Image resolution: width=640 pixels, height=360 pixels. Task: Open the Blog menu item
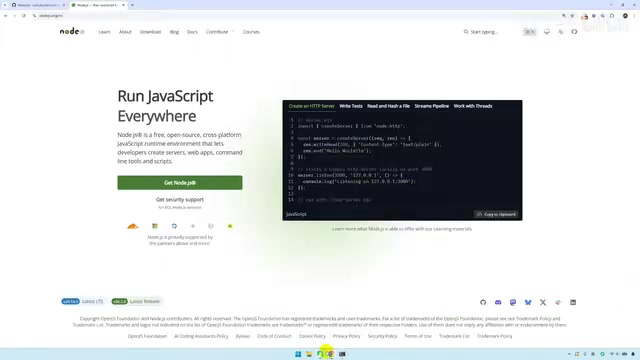click(174, 32)
